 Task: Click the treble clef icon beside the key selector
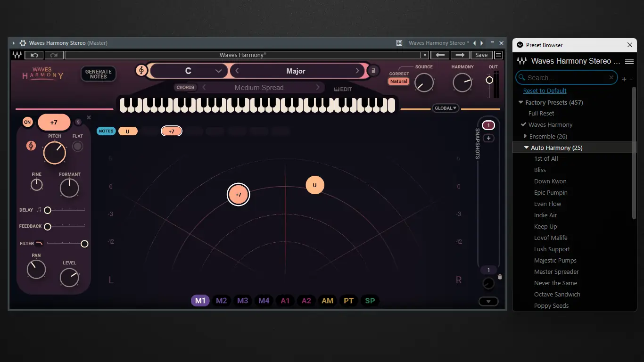141,71
